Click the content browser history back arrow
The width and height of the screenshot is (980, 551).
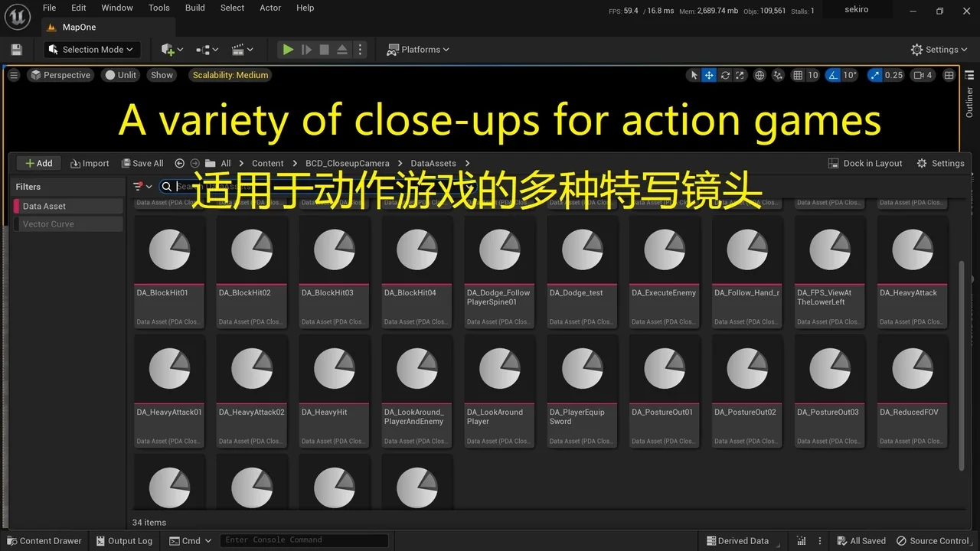180,163
